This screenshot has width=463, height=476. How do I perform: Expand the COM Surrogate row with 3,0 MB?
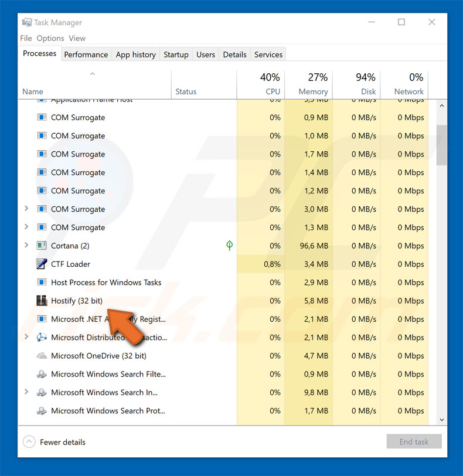(x=26, y=209)
